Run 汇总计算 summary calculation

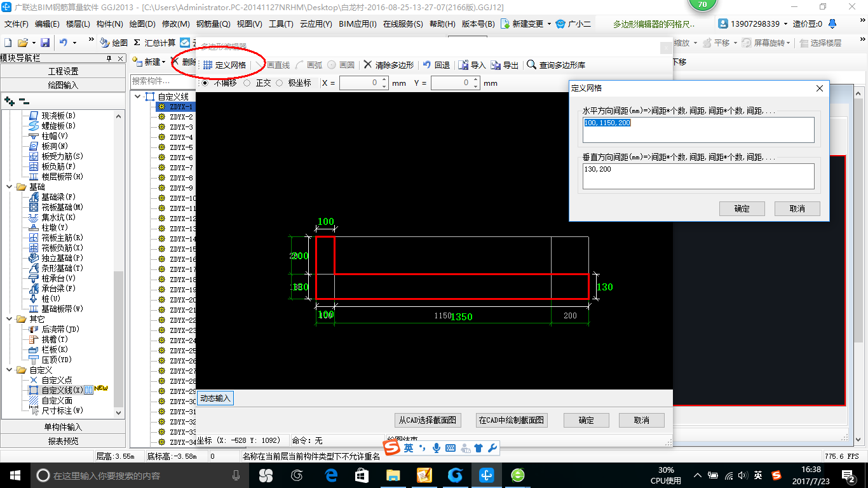154,43
